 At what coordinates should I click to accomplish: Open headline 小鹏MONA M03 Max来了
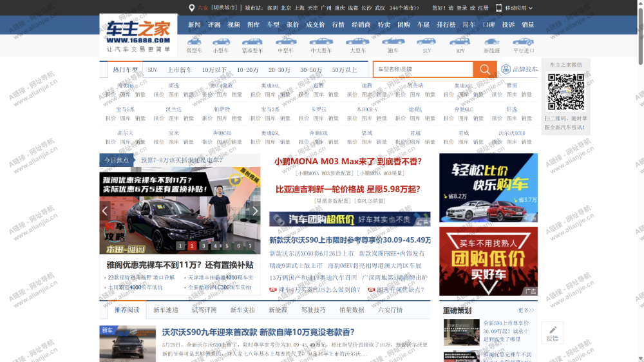tap(348, 162)
